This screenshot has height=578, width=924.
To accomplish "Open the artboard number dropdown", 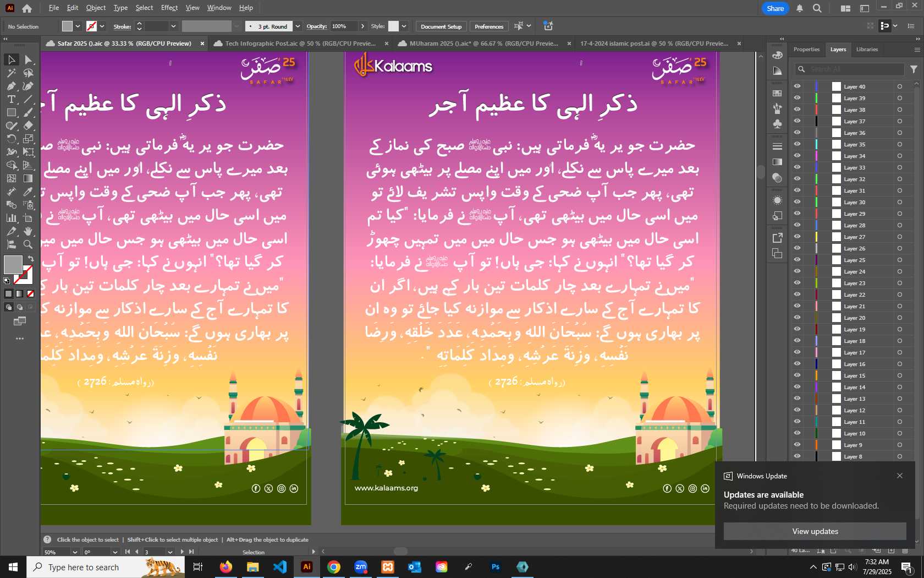I will pyautogui.click(x=170, y=552).
